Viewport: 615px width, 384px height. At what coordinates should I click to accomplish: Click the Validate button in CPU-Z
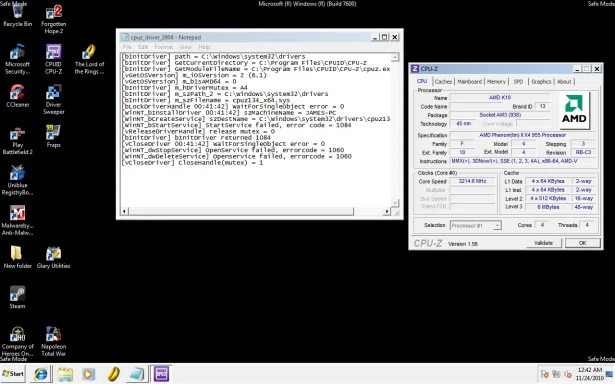pos(543,243)
